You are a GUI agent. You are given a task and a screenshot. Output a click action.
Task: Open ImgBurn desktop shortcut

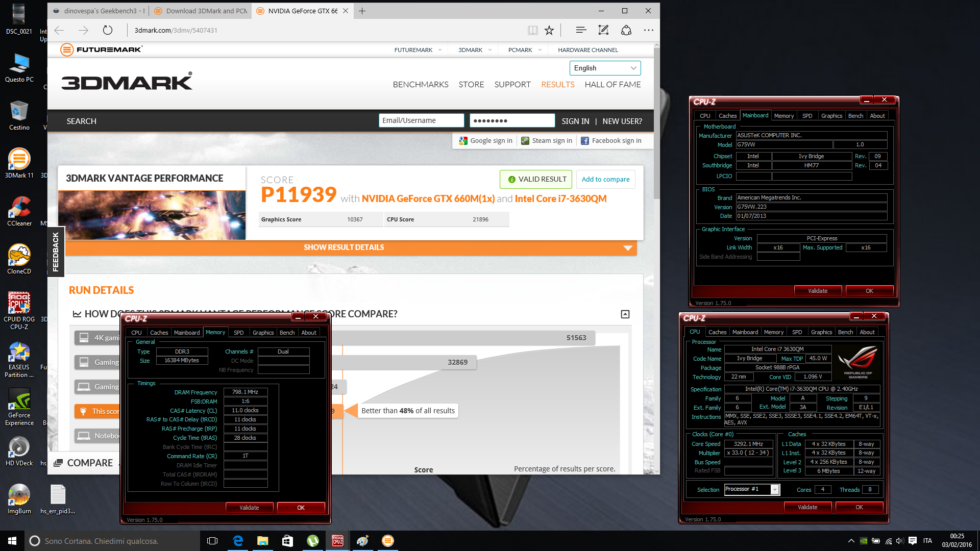point(19,499)
